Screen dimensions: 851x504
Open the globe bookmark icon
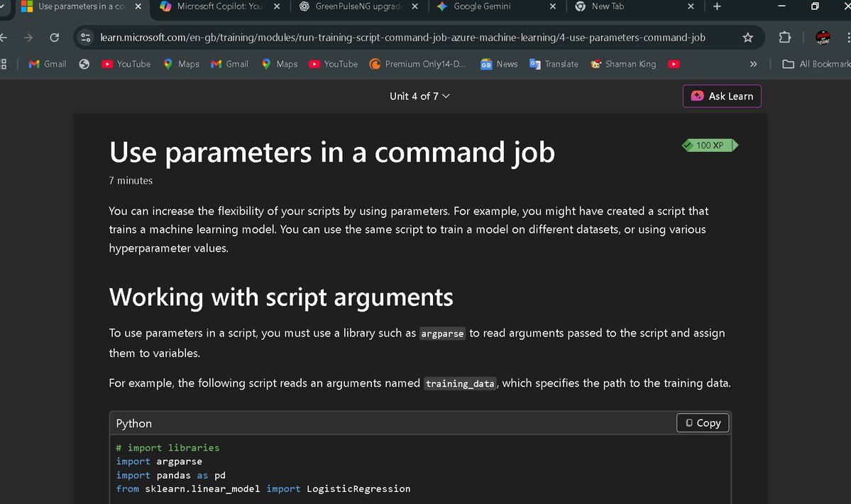(x=84, y=64)
